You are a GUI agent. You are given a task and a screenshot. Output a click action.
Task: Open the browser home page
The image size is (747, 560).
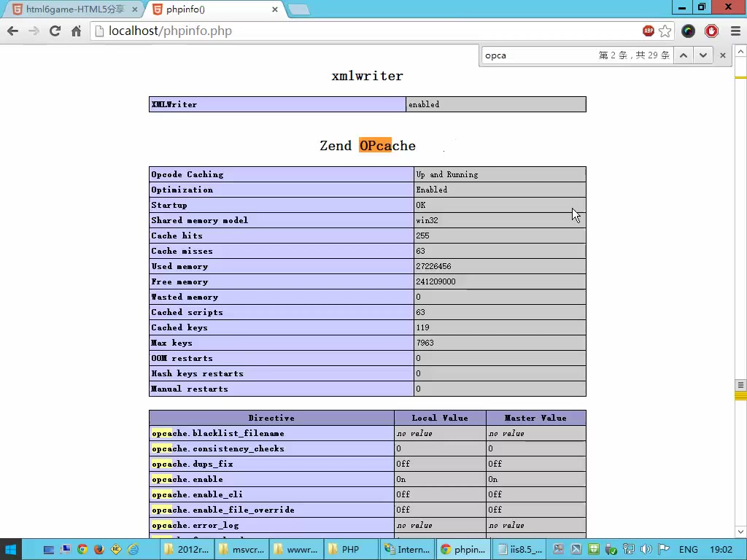point(76,31)
